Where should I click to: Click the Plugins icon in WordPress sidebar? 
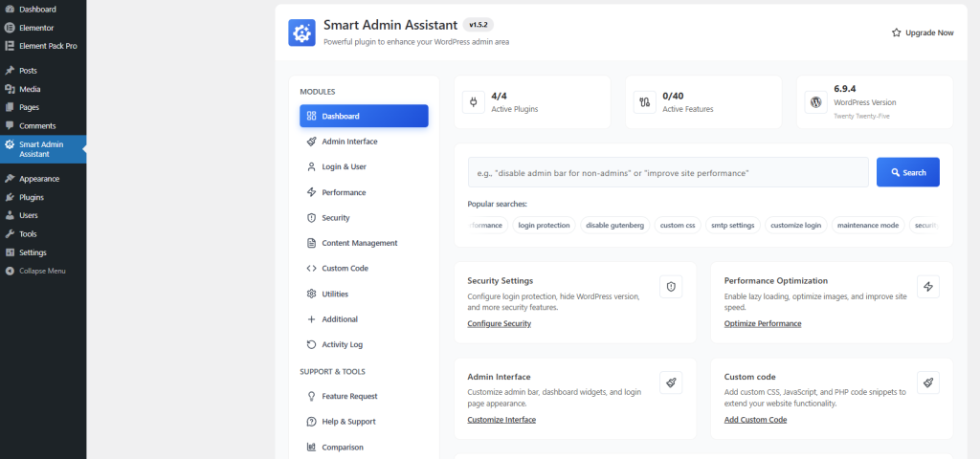tap(10, 197)
